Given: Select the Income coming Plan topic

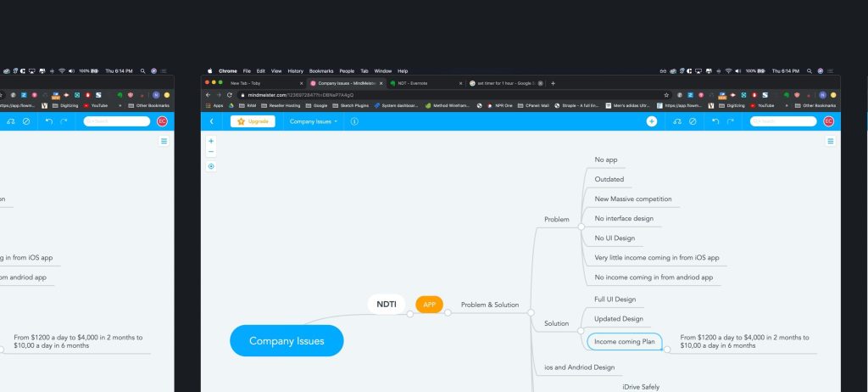Looking at the screenshot, I should (625, 342).
